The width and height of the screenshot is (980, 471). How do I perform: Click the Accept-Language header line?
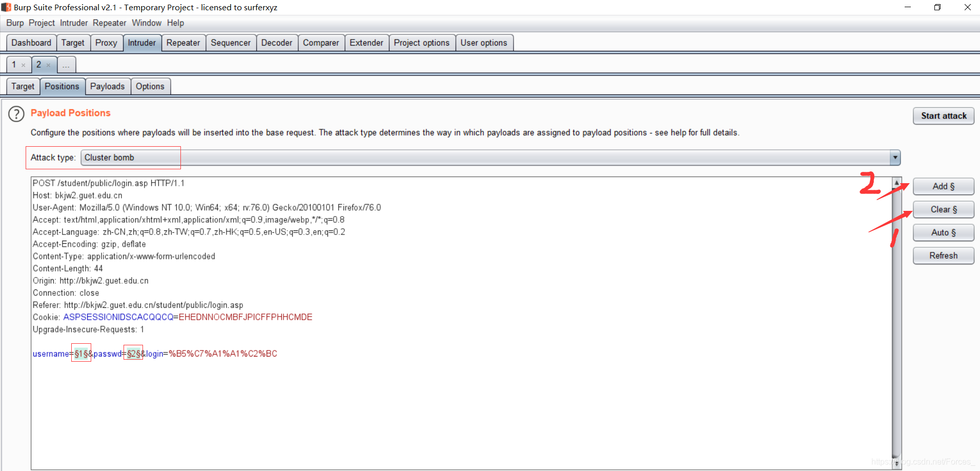tap(189, 232)
